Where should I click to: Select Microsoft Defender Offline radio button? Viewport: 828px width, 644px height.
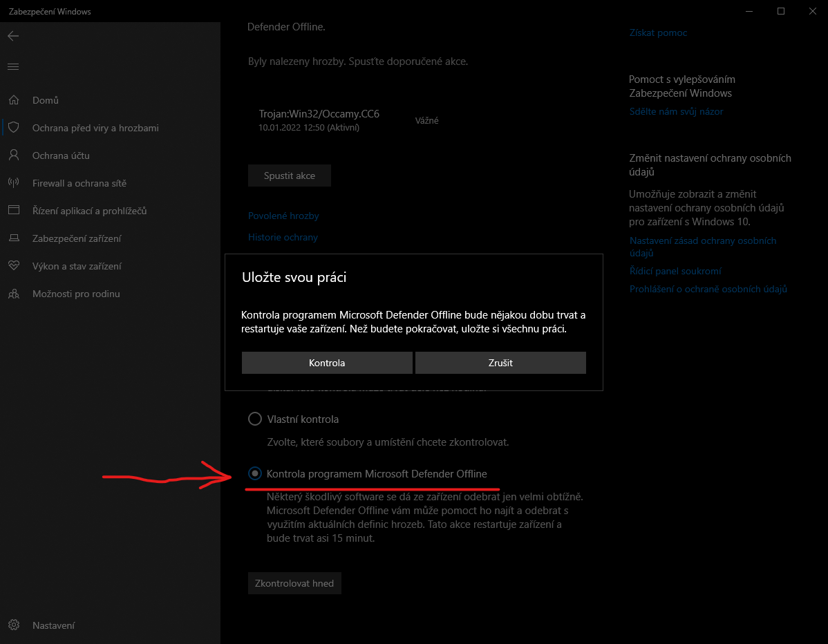255,473
